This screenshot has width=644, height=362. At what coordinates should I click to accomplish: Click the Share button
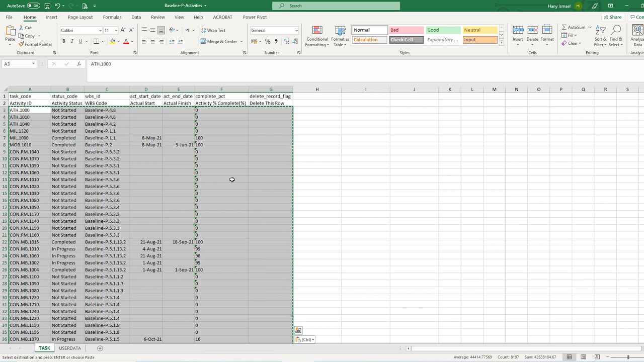(612, 17)
